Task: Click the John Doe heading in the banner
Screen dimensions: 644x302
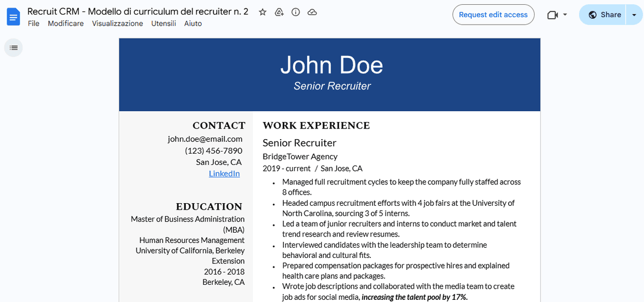Action: click(x=331, y=65)
